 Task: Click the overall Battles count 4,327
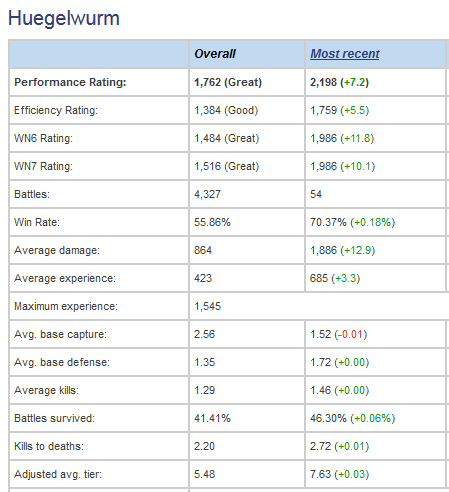(x=207, y=194)
